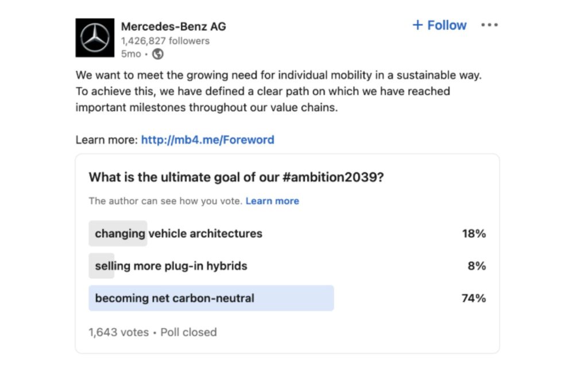Open the mb4.me/Foreword link
This screenshot has width=588, height=392.
pos(207,139)
